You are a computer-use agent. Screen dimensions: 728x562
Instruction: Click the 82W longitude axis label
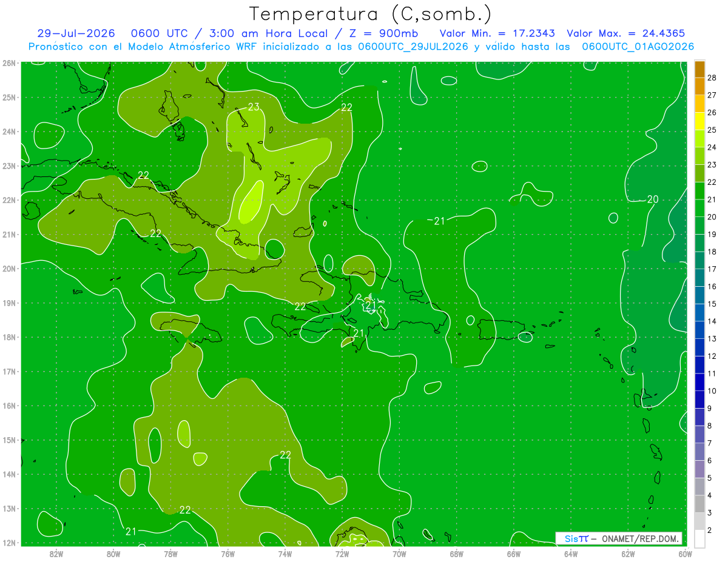coord(56,553)
